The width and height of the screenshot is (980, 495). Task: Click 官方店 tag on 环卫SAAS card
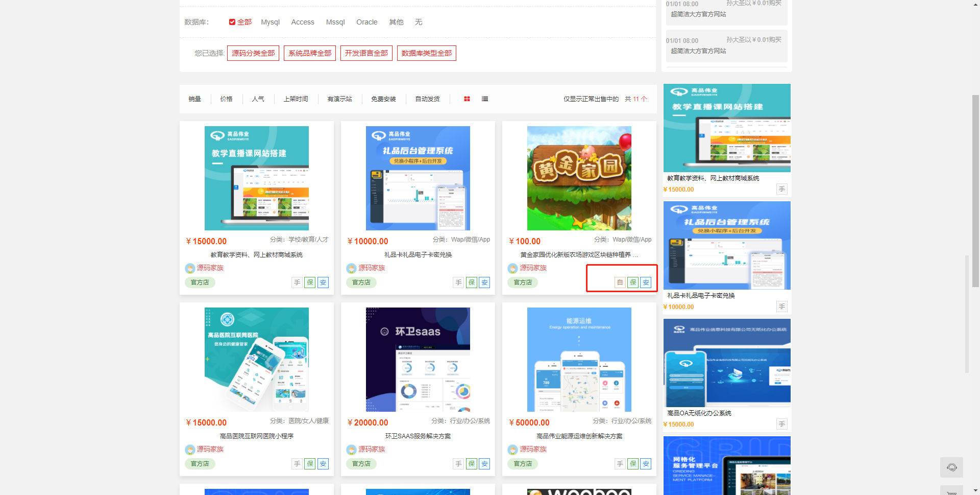361,464
